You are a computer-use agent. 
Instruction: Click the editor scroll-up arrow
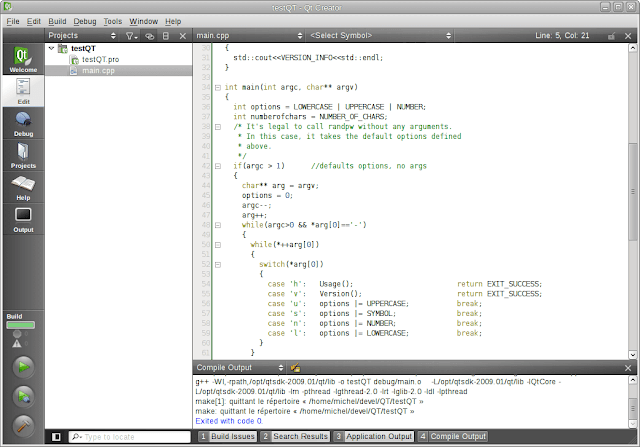coord(633,48)
